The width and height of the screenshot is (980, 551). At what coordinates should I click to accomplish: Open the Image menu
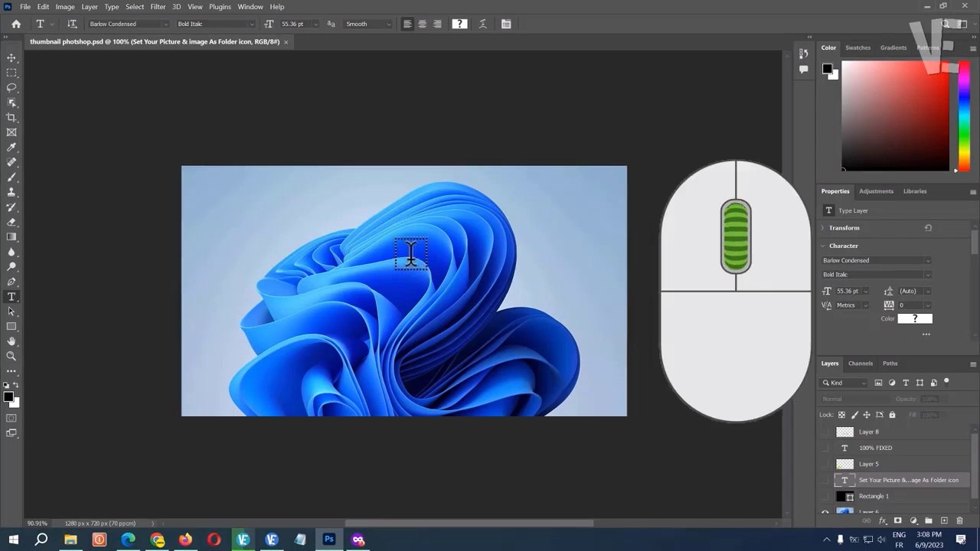[x=65, y=7]
